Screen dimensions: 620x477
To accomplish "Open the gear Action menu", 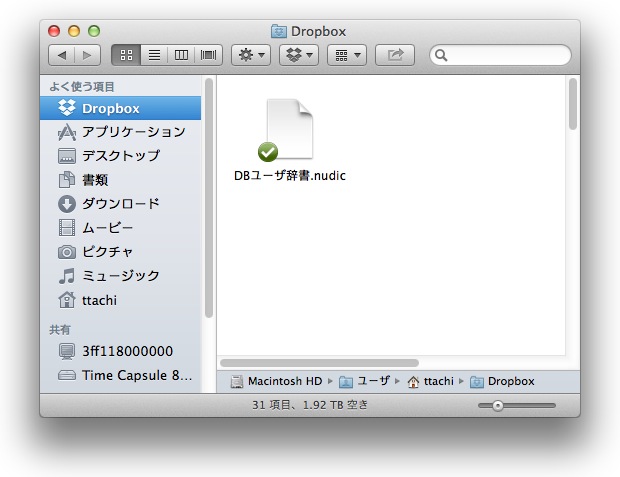I will 250,55.
